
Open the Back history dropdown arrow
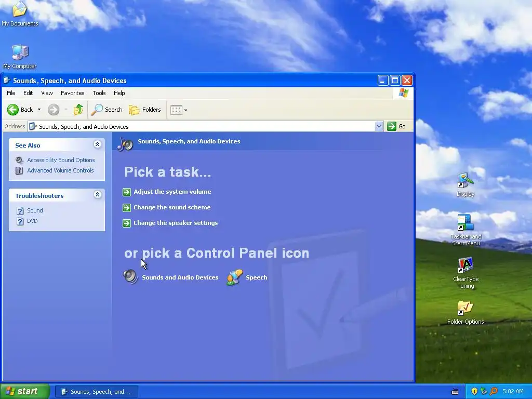(39, 110)
